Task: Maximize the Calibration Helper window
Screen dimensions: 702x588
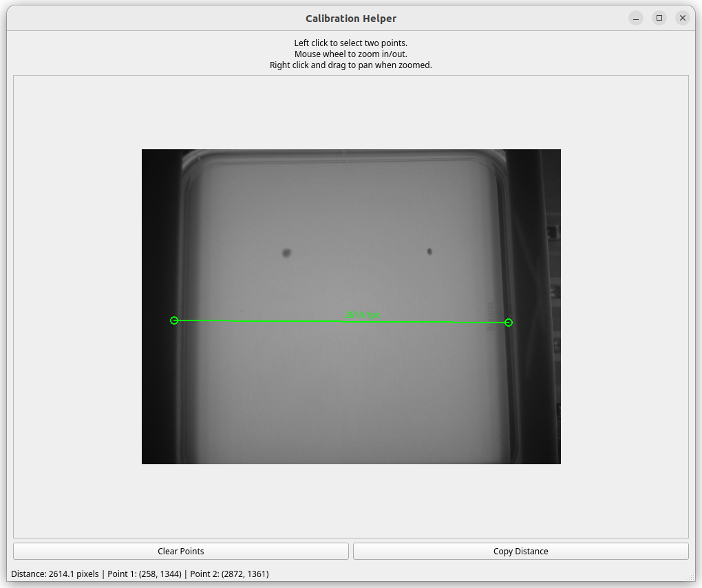Action: tap(659, 18)
